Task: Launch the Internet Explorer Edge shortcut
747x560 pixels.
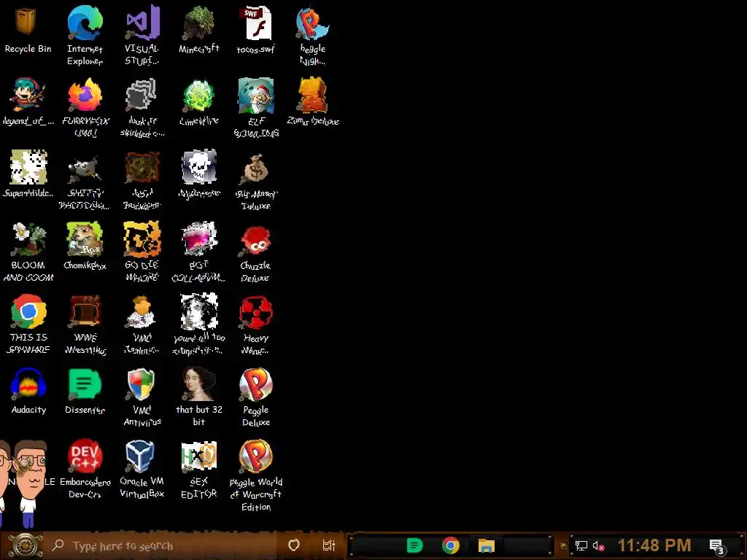Action: point(85,23)
